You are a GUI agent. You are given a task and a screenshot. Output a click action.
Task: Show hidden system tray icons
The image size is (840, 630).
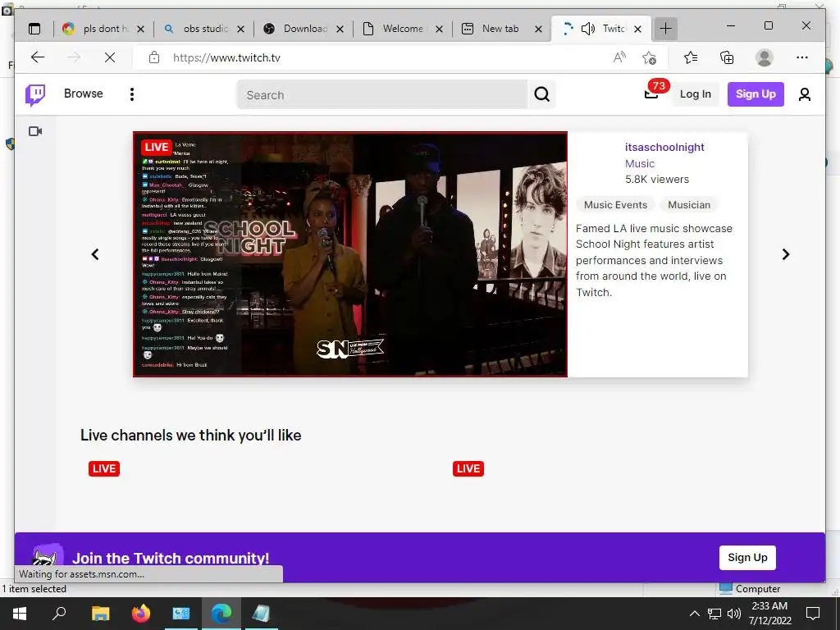694,614
